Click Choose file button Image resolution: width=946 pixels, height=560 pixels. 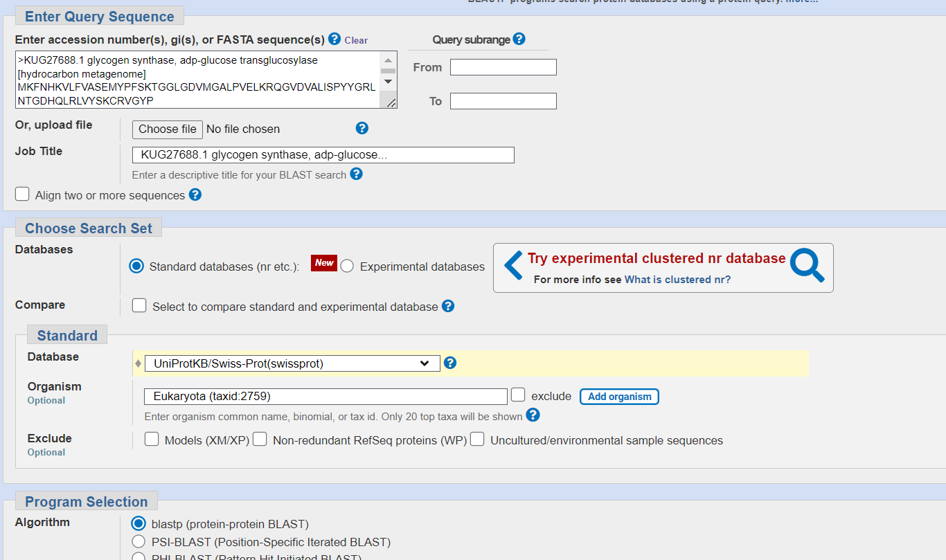pyautogui.click(x=168, y=129)
